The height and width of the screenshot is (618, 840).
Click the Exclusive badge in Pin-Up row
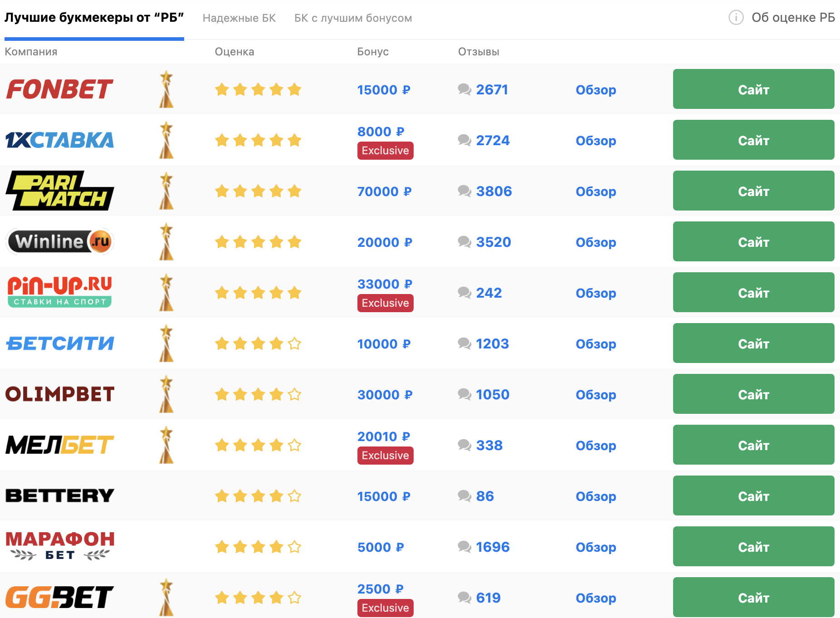coord(385,303)
